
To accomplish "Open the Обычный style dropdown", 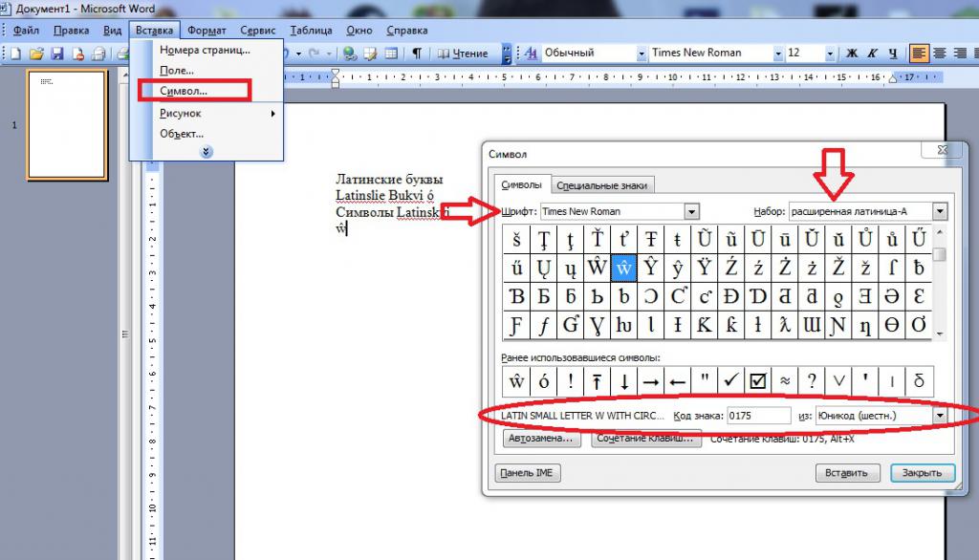I will tap(642, 54).
